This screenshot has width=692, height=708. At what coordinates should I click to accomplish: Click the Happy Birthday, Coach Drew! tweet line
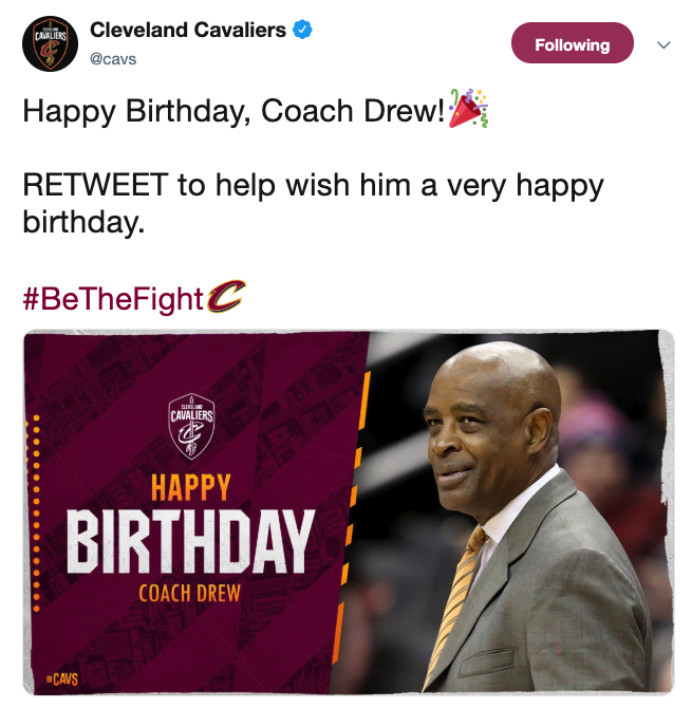click(x=234, y=111)
